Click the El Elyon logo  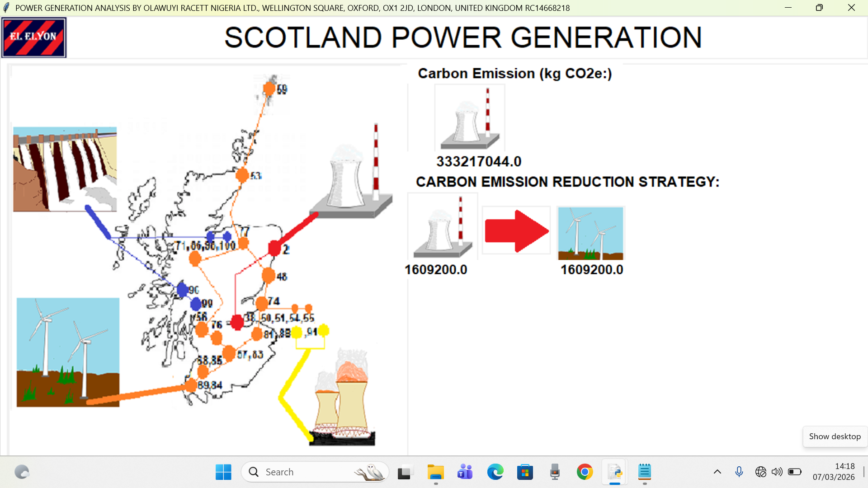(34, 38)
